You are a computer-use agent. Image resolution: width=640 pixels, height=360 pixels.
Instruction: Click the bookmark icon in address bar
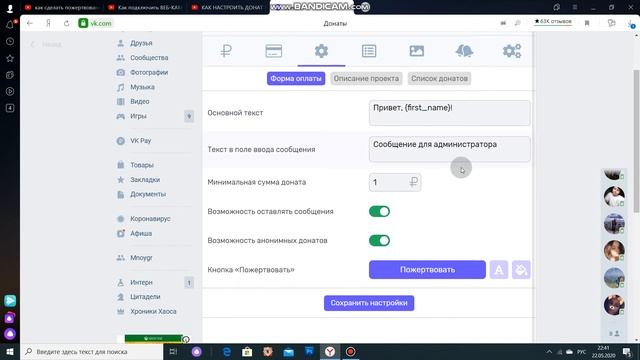point(587,23)
